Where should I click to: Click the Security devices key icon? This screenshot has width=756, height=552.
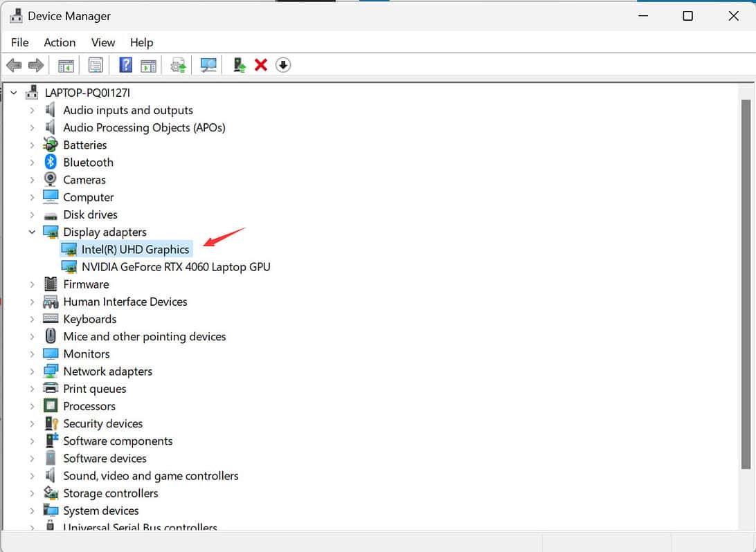point(51,423)
